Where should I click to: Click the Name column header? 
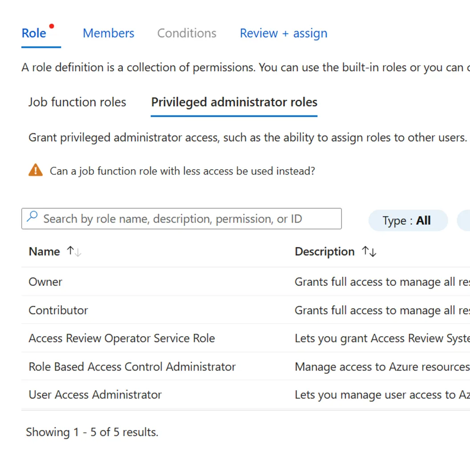coord(44,252)
